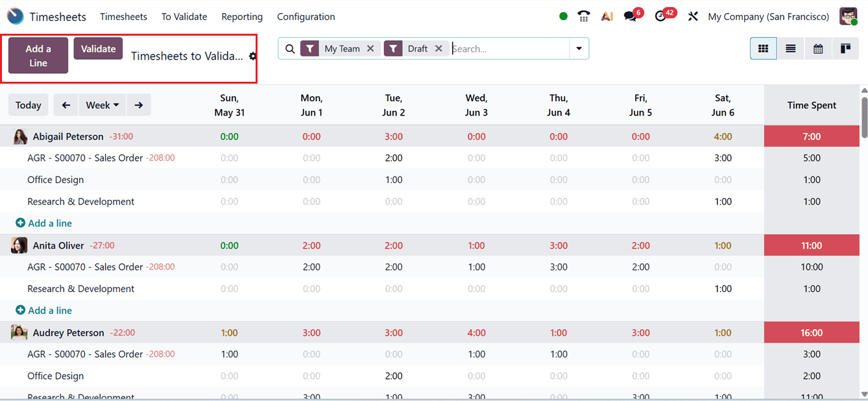
Task: Click Audrey Peterson's avatar
Action: pyautogui.click(x=19, y=332)
